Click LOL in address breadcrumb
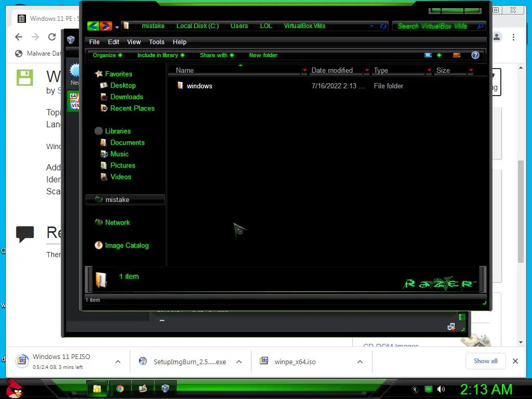The height and width of the screenshot is (399, 532). pyautogui.click(x=266, y=26)
